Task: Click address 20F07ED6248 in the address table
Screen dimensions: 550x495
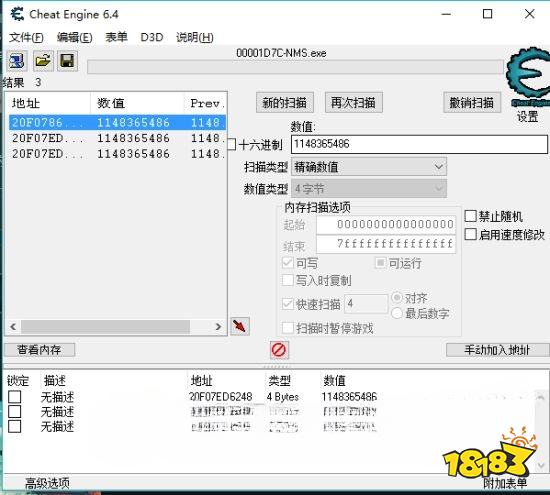Action: (221, 397)
